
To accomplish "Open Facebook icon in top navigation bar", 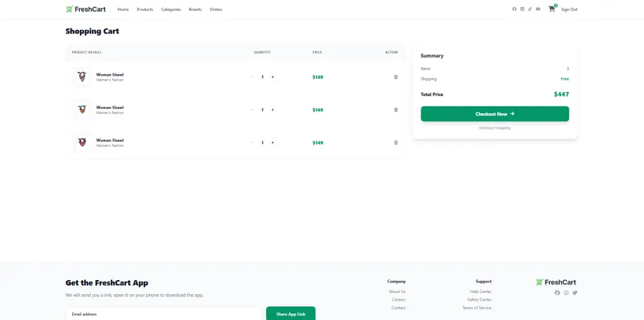I will tap(514, 9).
